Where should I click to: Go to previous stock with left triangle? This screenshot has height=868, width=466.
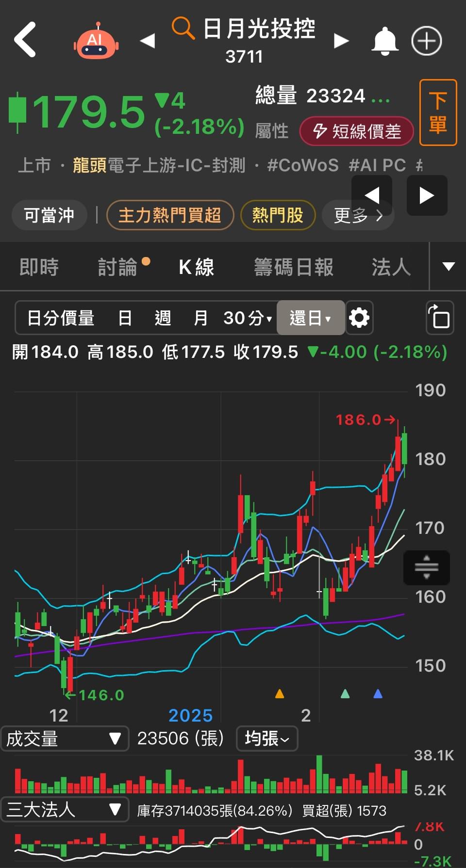148,41
